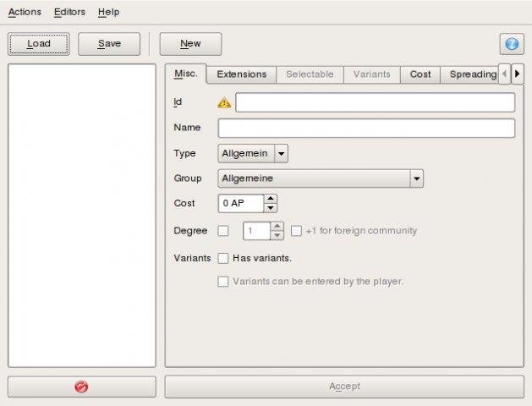Viewport: 532px width, 406px height.
Task: Open the Actions menu
Action: [25, 12]
